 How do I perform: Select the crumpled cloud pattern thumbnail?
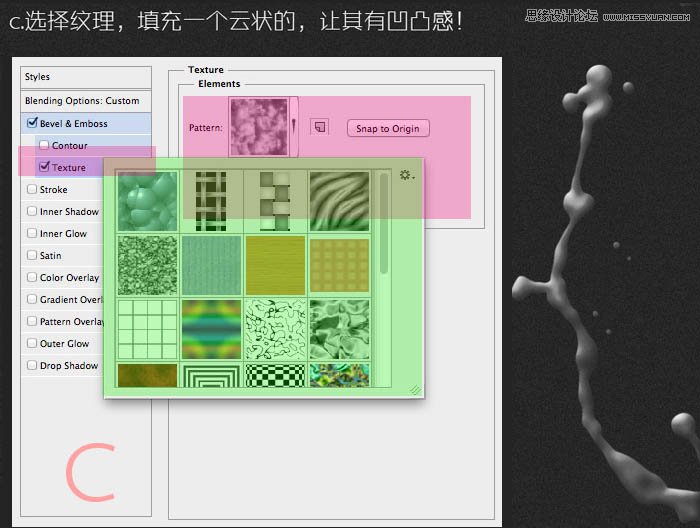point(339,329)
